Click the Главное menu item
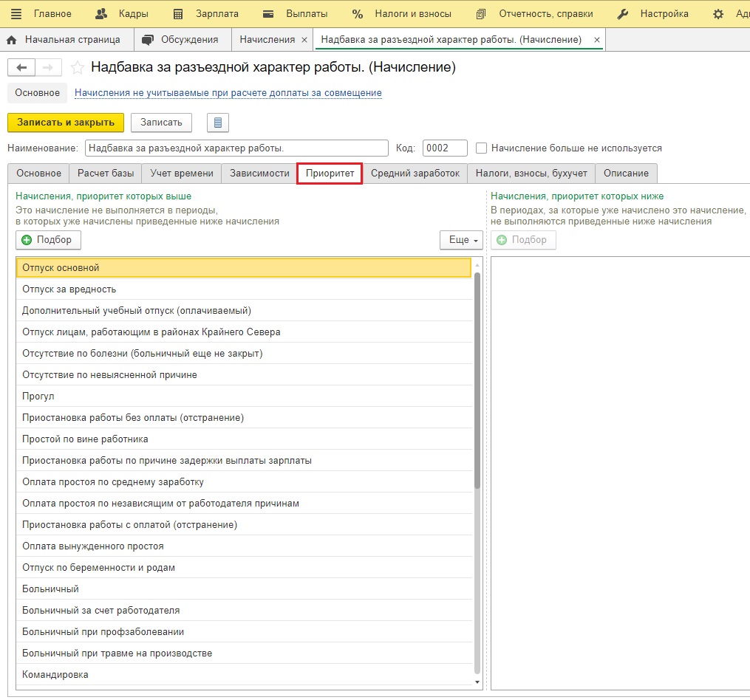This screenshot has width=750, height=700. tap(52, 14)
